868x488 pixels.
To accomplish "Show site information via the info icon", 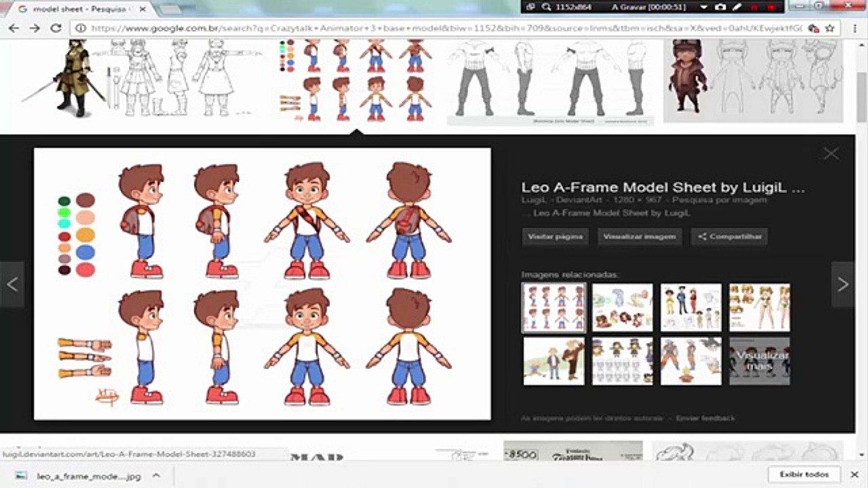I will [x=80, y=28].
